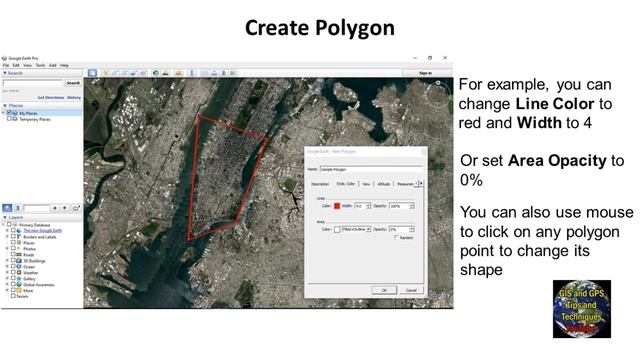Enable the Roads layer checkbox
640x360 pixels.
point(13,254)
